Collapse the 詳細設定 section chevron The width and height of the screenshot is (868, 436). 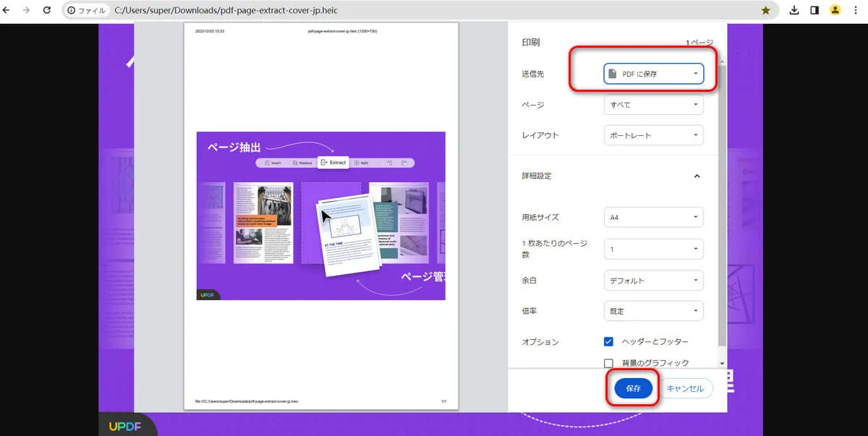697,176
